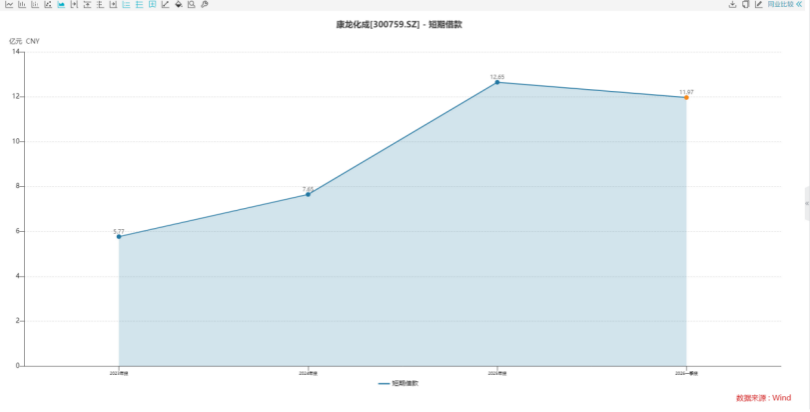Toggle the 短期借款 legend series
Viewport: 810px width, 412px height.
coord(398,384)
